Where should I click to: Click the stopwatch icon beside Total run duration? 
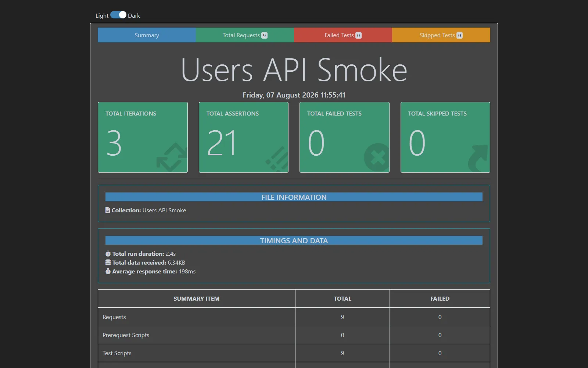click(x=108, y=254)
